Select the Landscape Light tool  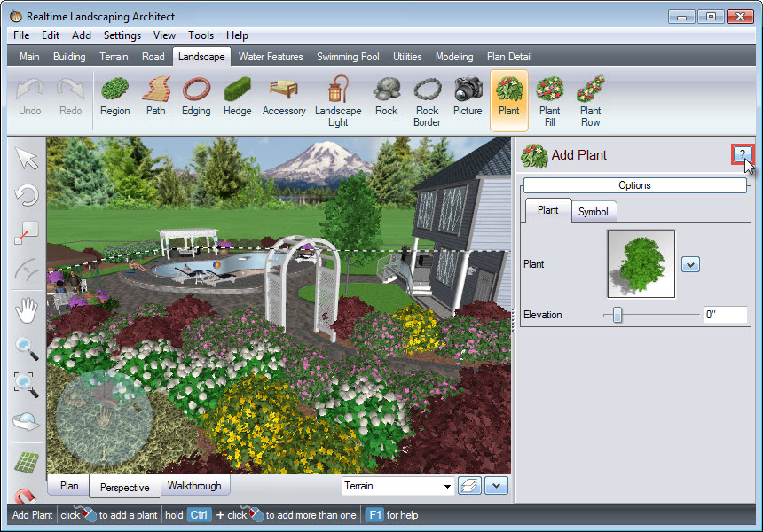pyautogui.click(x=338, y=98)
